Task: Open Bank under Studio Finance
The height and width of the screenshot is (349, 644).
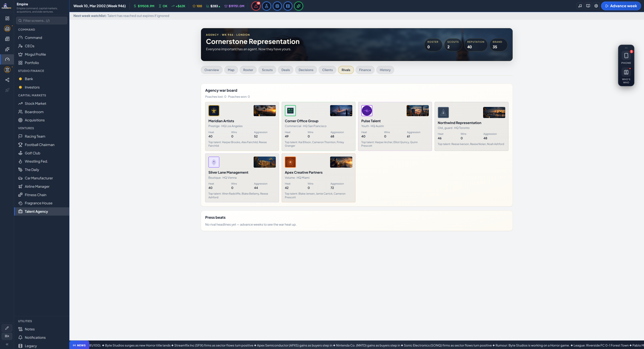Action: (x=41, y=79)
